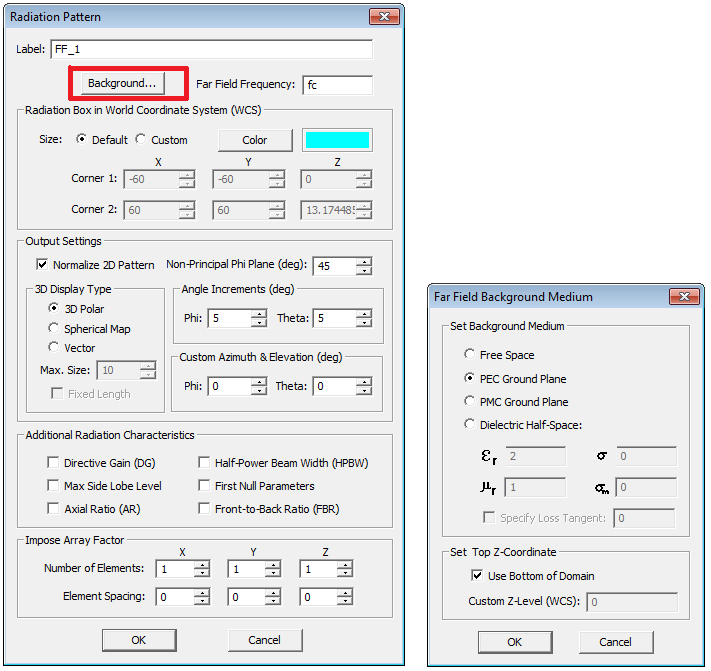
Task: Toggle Use Bottom of Domain checkbox
Action: (x=477, y=575)
